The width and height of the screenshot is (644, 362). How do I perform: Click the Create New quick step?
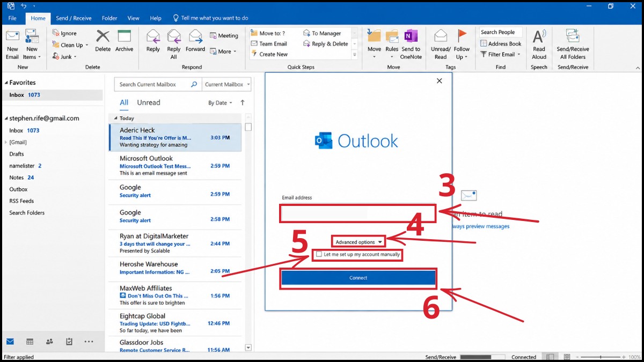(x=269, y=54)
